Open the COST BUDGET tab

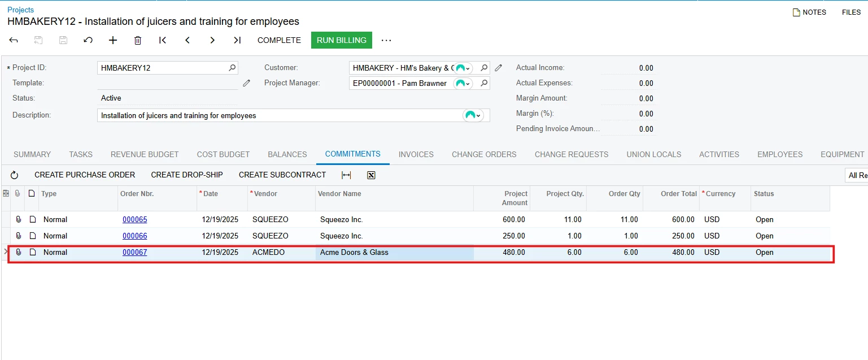[x=223, y=154]
